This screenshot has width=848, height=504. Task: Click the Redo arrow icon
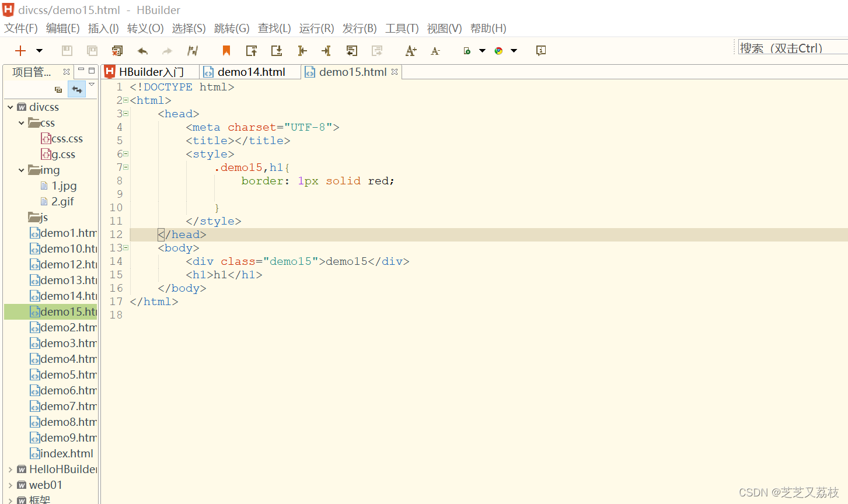(167, 51)
